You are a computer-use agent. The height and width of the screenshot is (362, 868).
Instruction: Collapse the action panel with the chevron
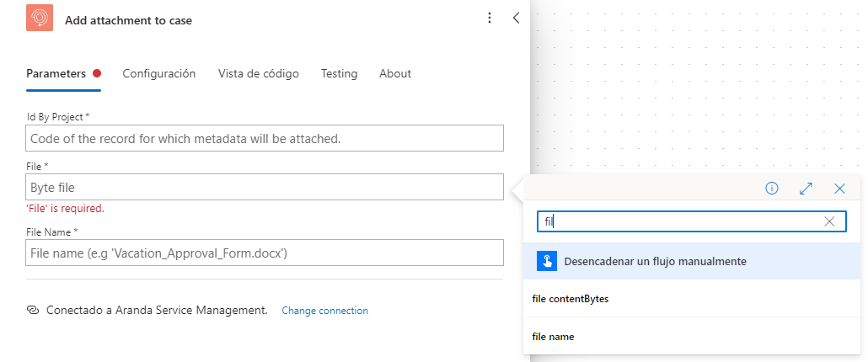point(516,19)
